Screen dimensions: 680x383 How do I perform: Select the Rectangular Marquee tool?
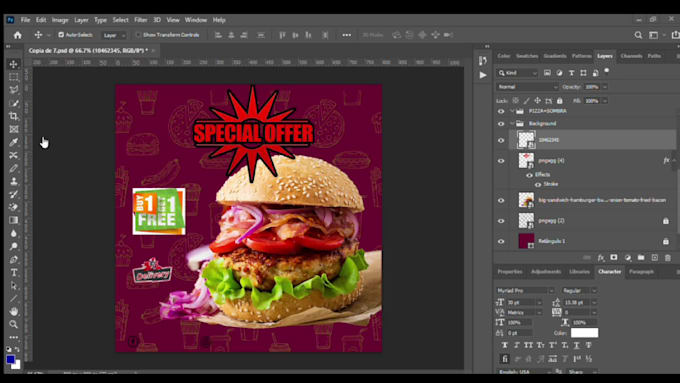coord(13,77)
